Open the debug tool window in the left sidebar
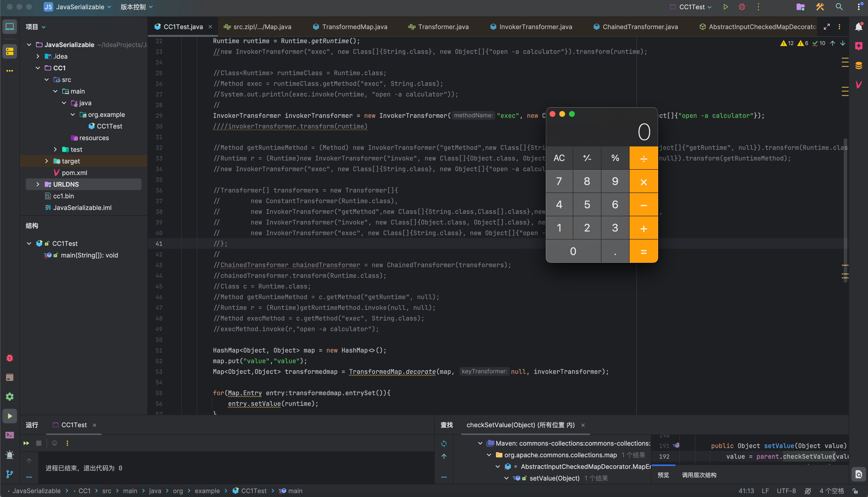This screenshot has height=497, width=868. tap(9, 358)
